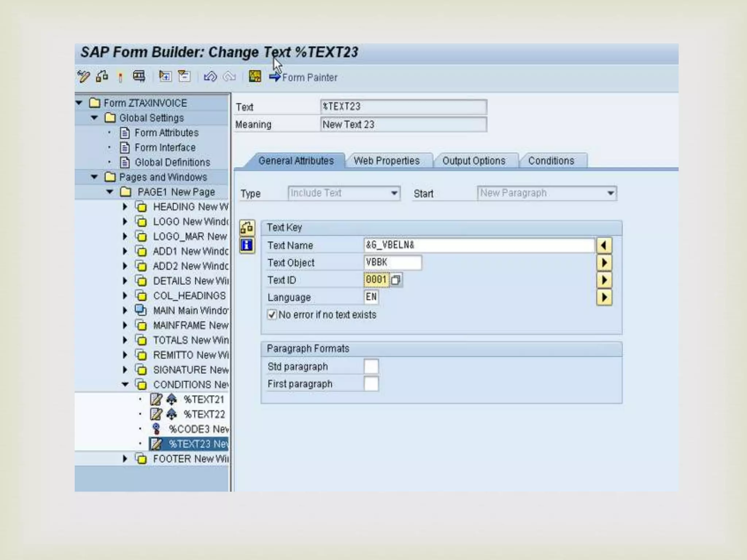The width and height of the screenshot is (747, 560).
Task: Switch to the Conditions tab
Action: [x=551, y=161]
